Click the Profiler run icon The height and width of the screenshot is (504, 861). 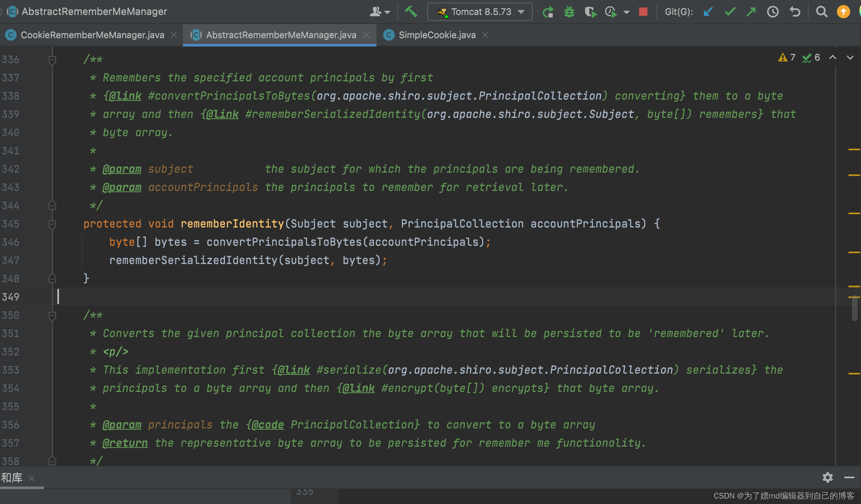tap(611, 12)
